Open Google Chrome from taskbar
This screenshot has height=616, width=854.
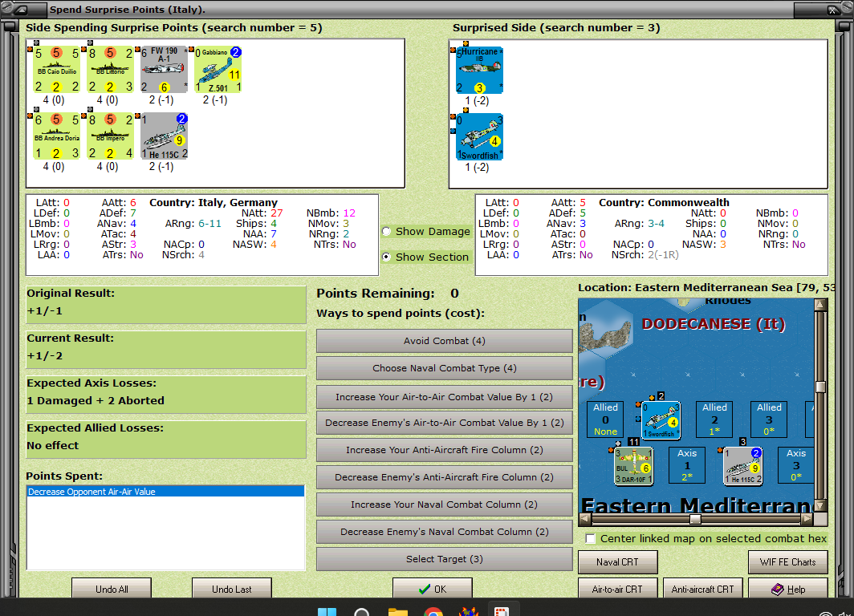pyautogui.click(x=433, y=612)
